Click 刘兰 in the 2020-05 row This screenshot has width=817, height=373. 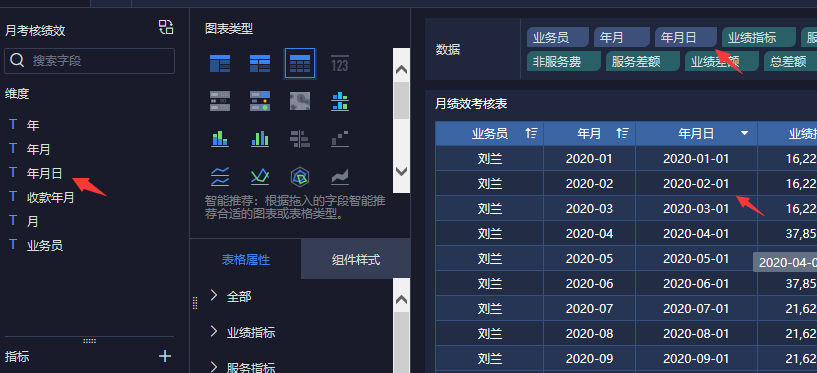[490, 258]
